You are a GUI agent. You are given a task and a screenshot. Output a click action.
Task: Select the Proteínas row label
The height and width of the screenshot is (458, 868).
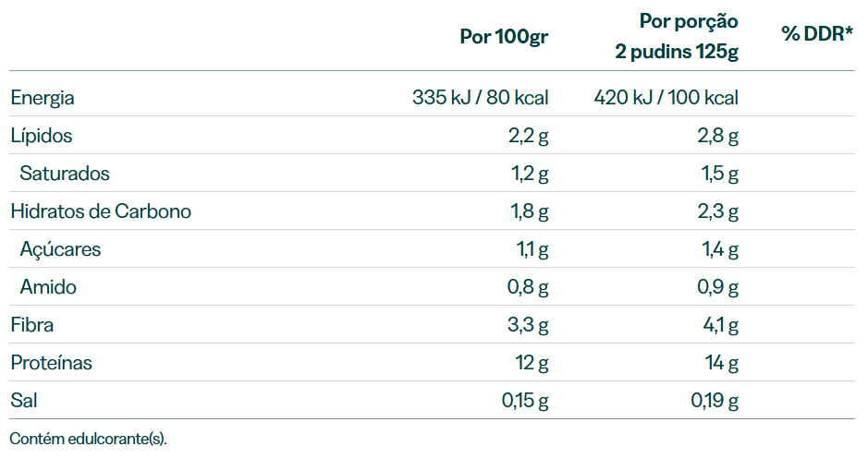pos(51,363)
